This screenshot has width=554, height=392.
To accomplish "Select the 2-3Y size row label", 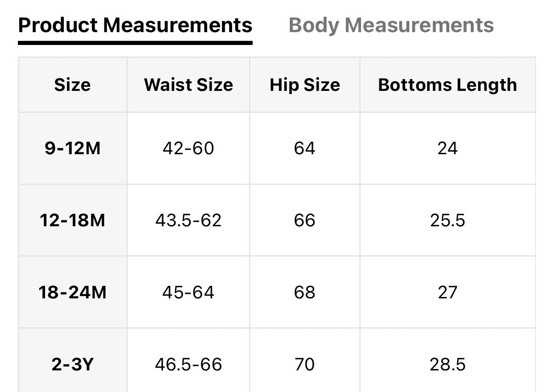I will [73, 364].
